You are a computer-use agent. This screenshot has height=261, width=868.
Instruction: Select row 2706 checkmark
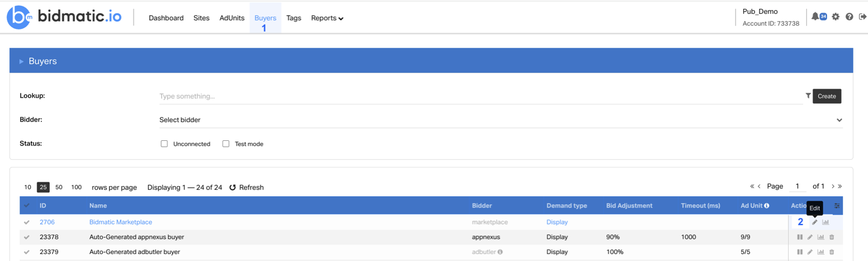coord(26,222)
